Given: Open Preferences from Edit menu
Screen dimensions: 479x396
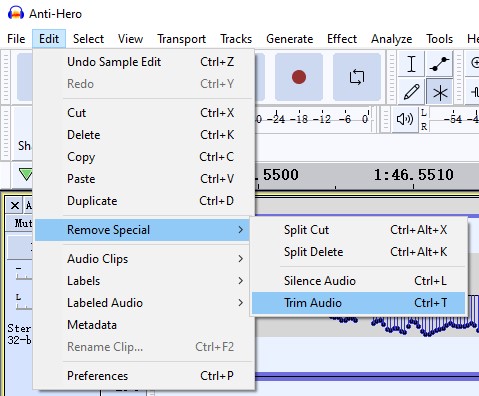Looking at the screenshot, I should coord(144,376).
